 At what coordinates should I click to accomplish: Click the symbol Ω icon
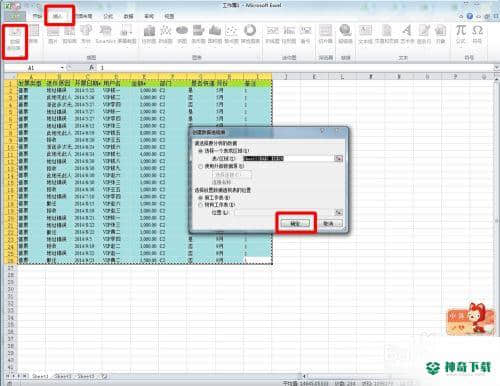coord(477,34)
